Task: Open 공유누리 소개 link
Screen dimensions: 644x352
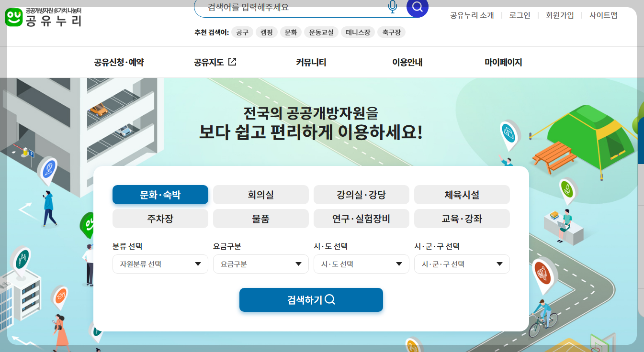Action: tap(472, 15)
